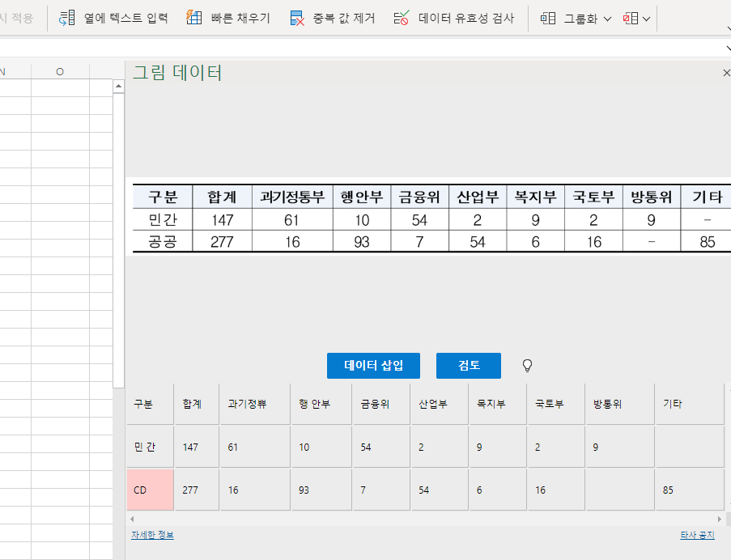Select preview cell with value 93
This screenshot has height=560, width=731.
click(x=321, y=490)
